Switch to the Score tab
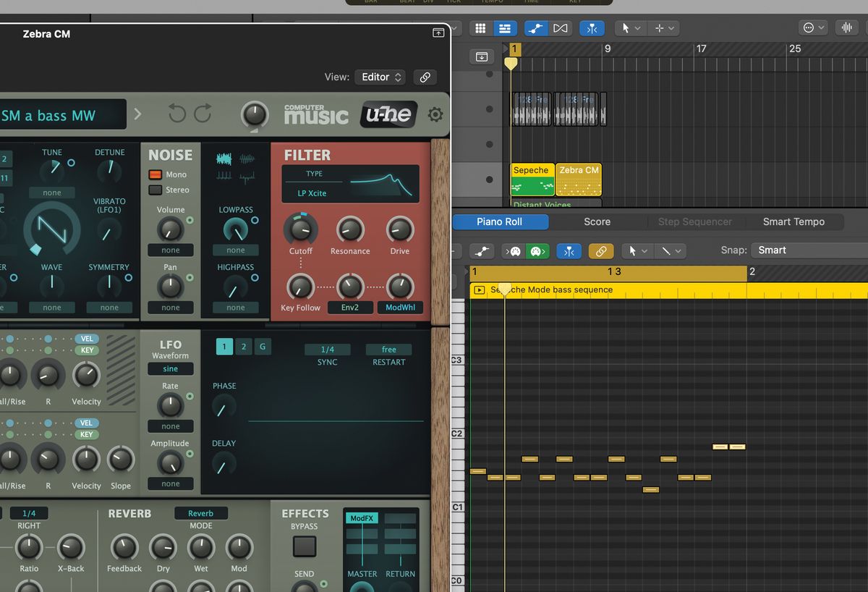Viewport: 868px width, 592px height. pos(597,221)
